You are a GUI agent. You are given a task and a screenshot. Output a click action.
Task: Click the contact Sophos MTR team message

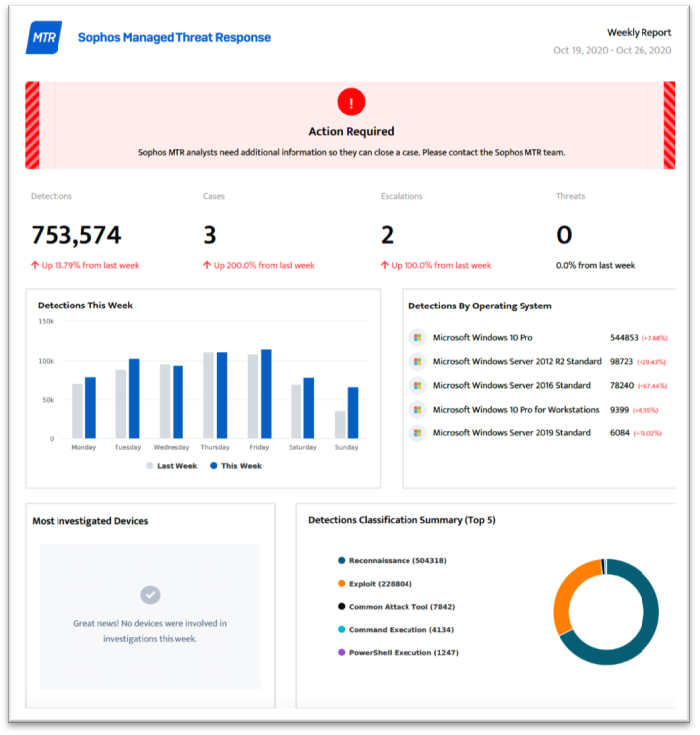[x=351, y=152]
